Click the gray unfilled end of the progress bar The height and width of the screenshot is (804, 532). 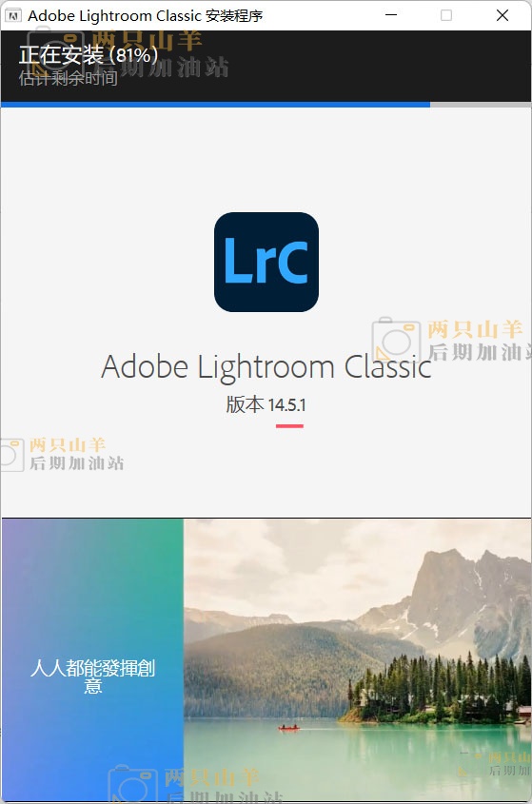(481, 105)
